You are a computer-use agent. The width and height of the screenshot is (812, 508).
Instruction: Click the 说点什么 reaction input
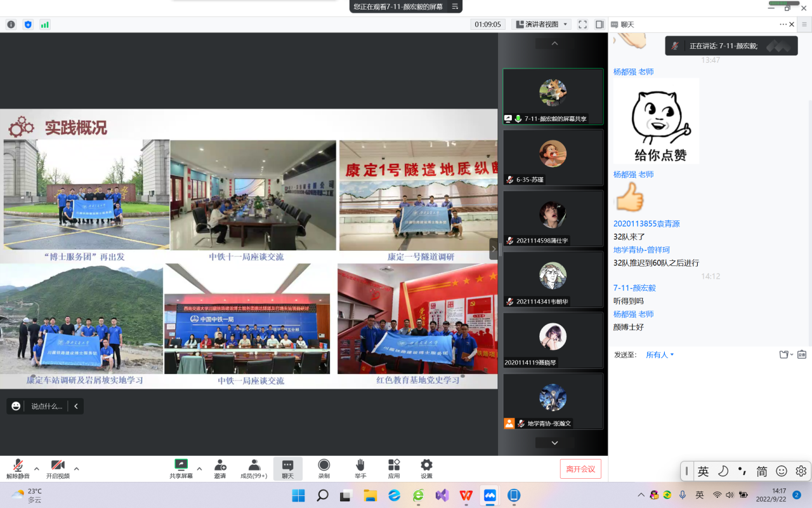pyautogui.click(x=46, y=406)
